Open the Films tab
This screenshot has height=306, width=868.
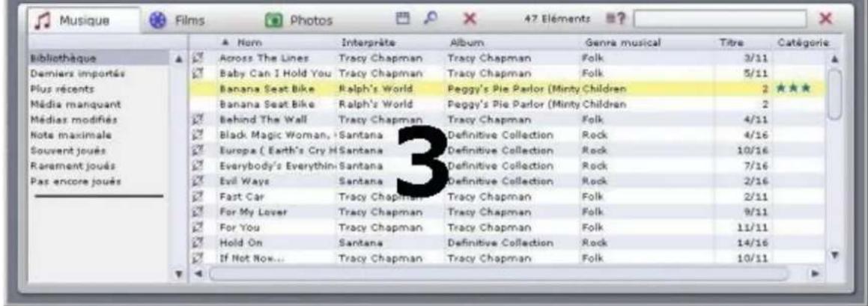(x=177, y=20)
